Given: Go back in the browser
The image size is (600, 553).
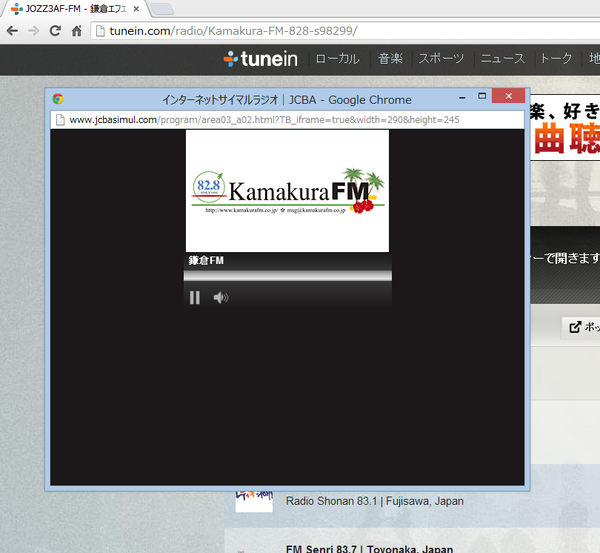Looking at the screenshot, I should point(12,31).
